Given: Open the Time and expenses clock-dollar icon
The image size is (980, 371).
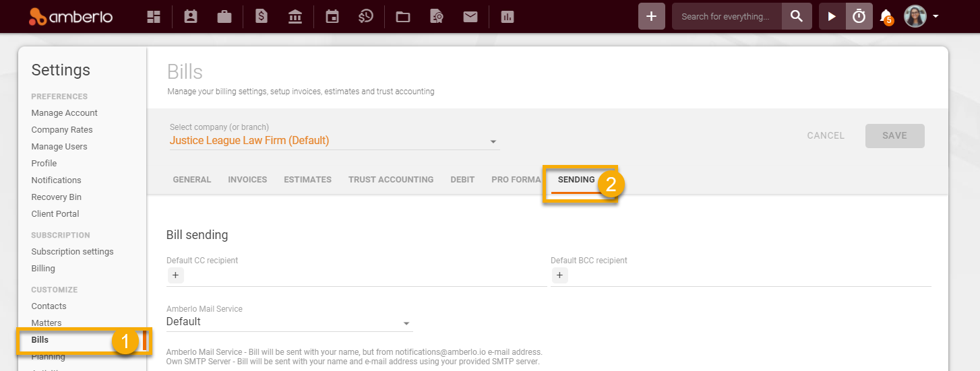Looking at the screenshot, I should (366, 17).
